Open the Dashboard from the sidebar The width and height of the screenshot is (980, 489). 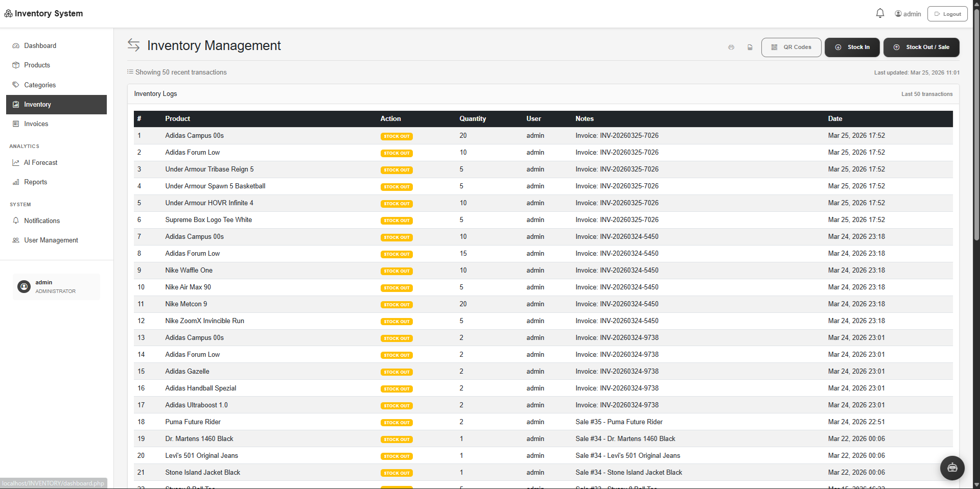tap(40, 45)
